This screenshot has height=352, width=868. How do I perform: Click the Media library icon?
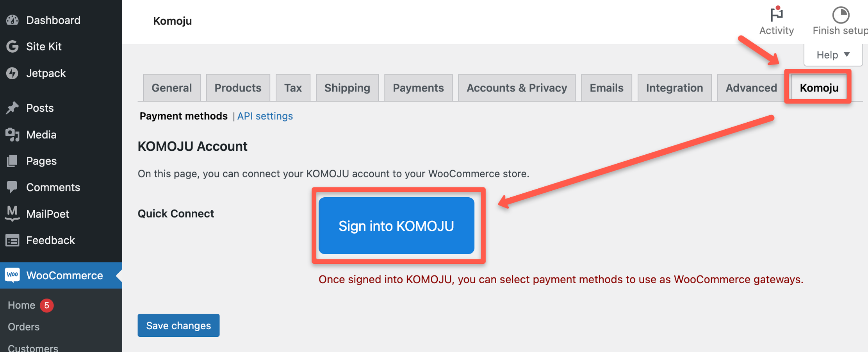coord(12,134)
